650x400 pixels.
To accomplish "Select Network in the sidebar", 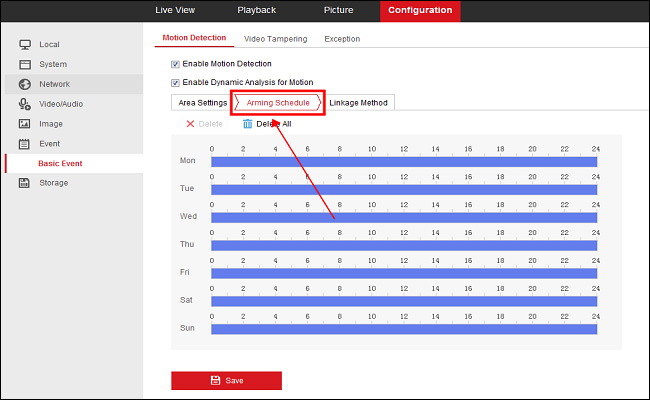I will (55, 84).
